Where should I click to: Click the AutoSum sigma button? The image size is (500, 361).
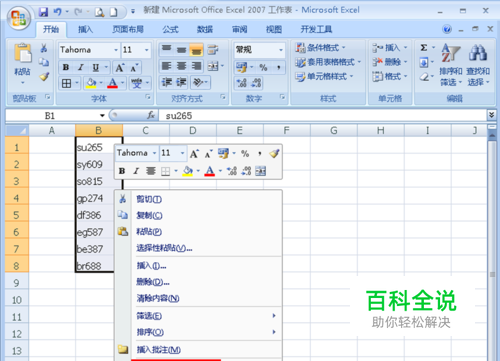(424, 48)
